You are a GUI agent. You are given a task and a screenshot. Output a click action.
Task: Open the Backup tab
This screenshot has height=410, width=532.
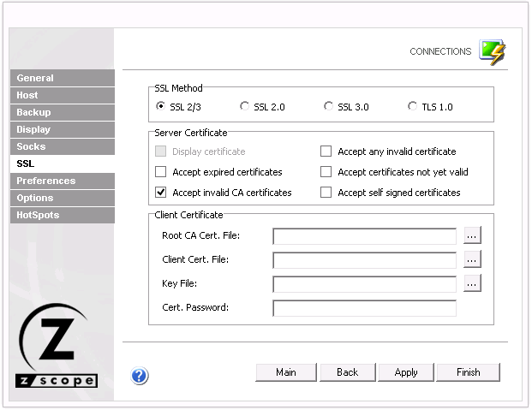pos(63,112)
